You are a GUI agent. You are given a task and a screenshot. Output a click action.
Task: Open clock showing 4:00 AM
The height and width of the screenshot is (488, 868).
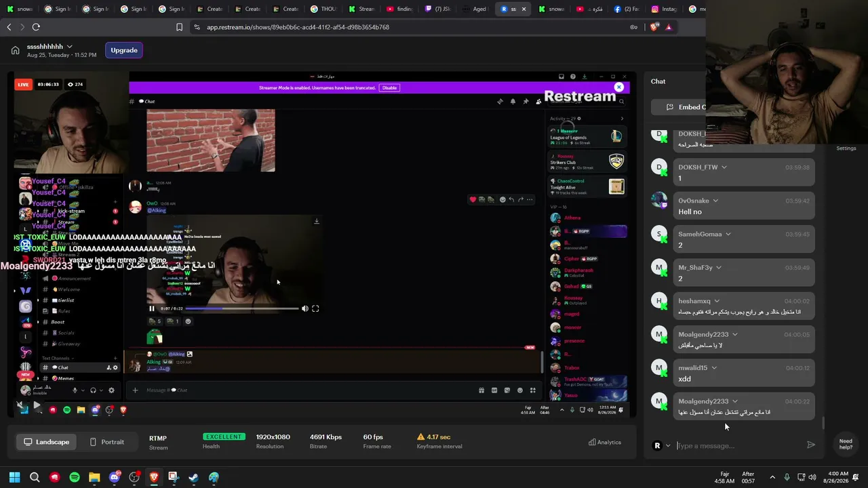click(836, 477)
